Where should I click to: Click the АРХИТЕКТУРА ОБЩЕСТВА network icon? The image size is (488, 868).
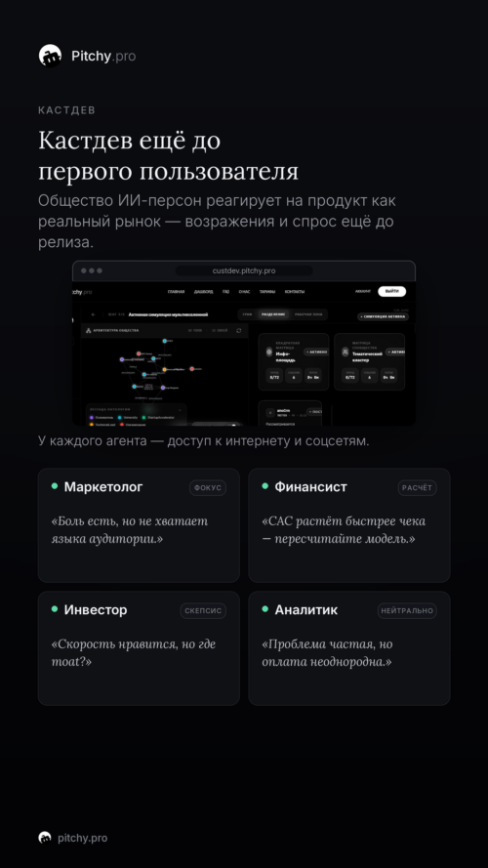[x=89, y=330]
